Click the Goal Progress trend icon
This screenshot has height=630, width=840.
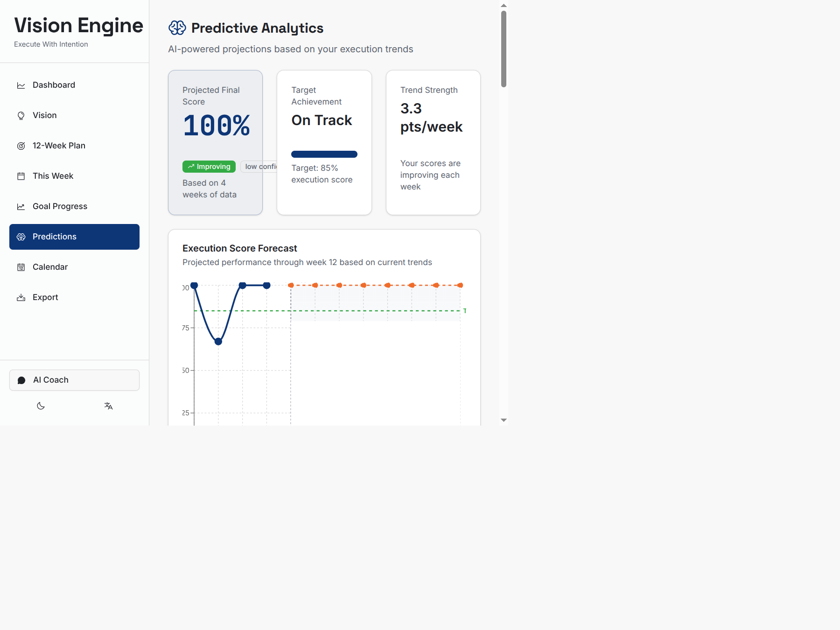[21, 207]
